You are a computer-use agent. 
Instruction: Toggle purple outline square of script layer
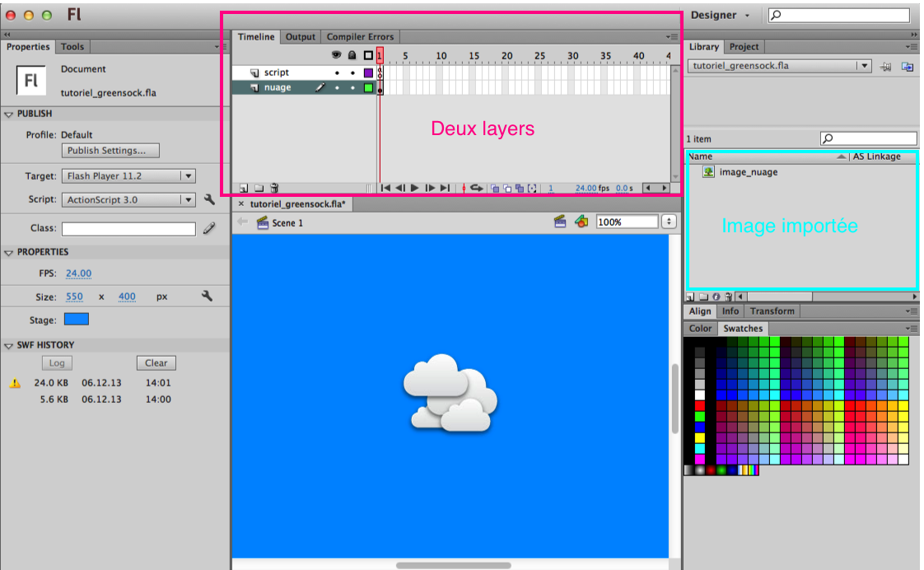368,73
